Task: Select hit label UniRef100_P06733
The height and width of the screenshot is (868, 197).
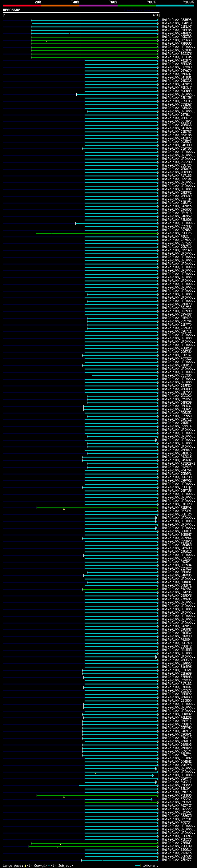Action: (x=177, y=477)
